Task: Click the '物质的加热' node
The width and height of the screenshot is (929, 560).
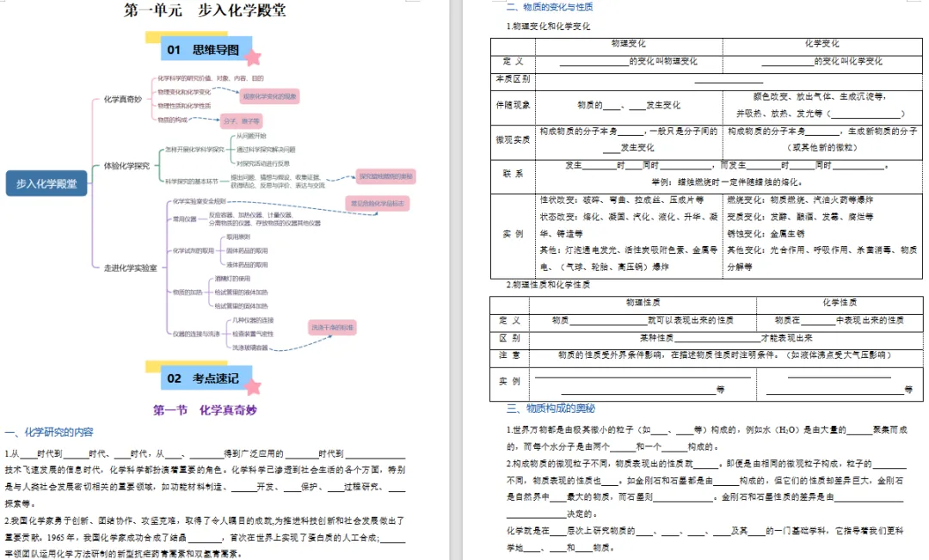Action: (x=188, y=292)
